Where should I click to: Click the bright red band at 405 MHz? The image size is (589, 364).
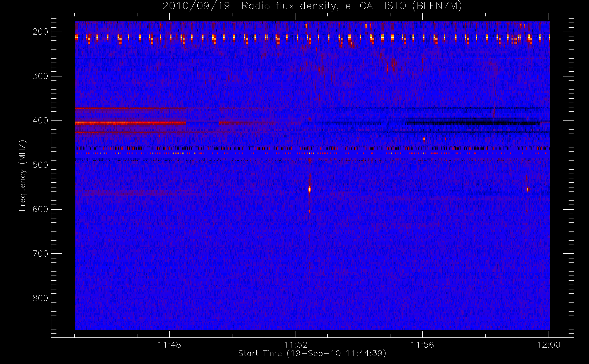[131, 123]
